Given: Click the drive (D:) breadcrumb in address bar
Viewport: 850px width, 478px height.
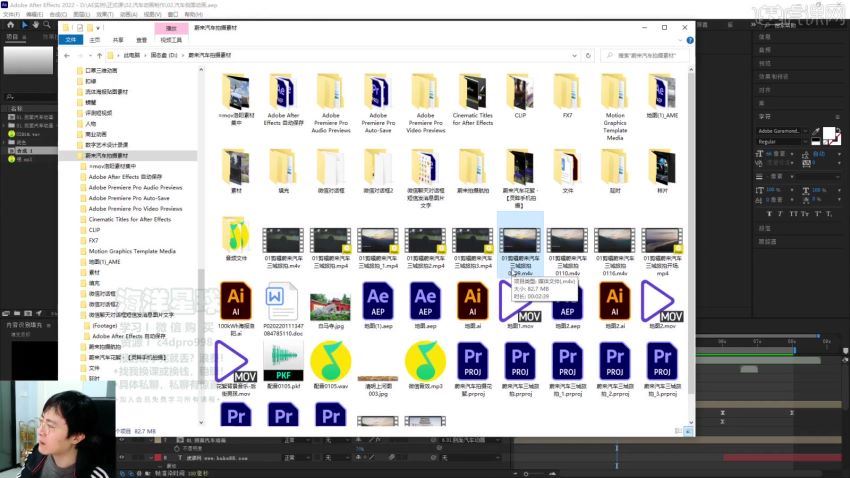Looking at the screenshot, I should (x=164, y=55).
